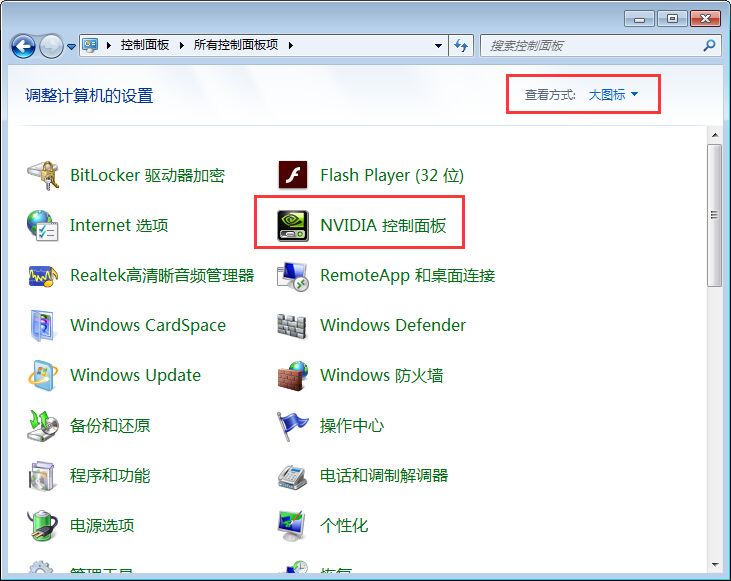Image resolution: width=731 pixels, height=581 pixels.
Task: Open the 个性化 monitor icon
Action: pos(292,526)
